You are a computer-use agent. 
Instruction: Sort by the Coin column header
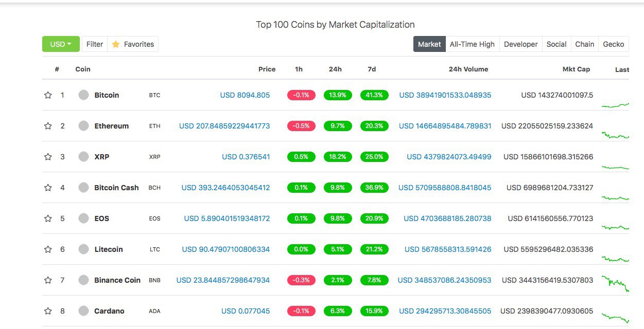click(83, 69)
